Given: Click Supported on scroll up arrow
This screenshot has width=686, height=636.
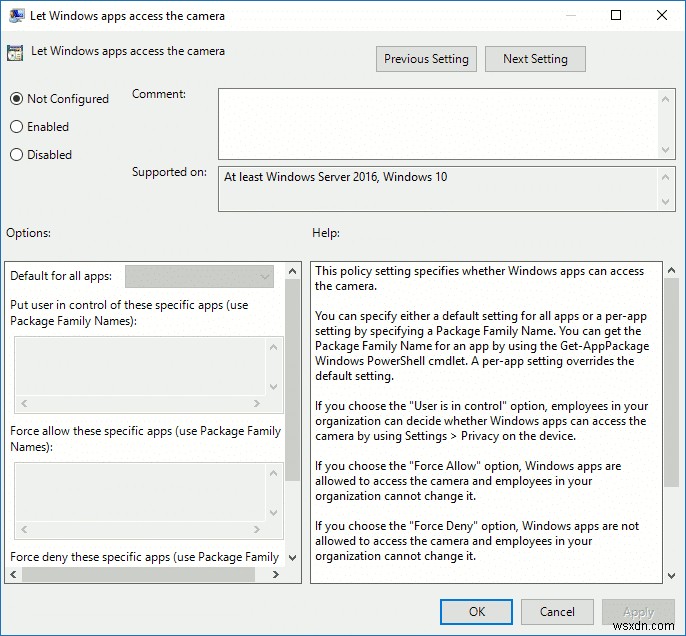Looking at the screenshot, I should pyautogui.click(x=665, y=177).
